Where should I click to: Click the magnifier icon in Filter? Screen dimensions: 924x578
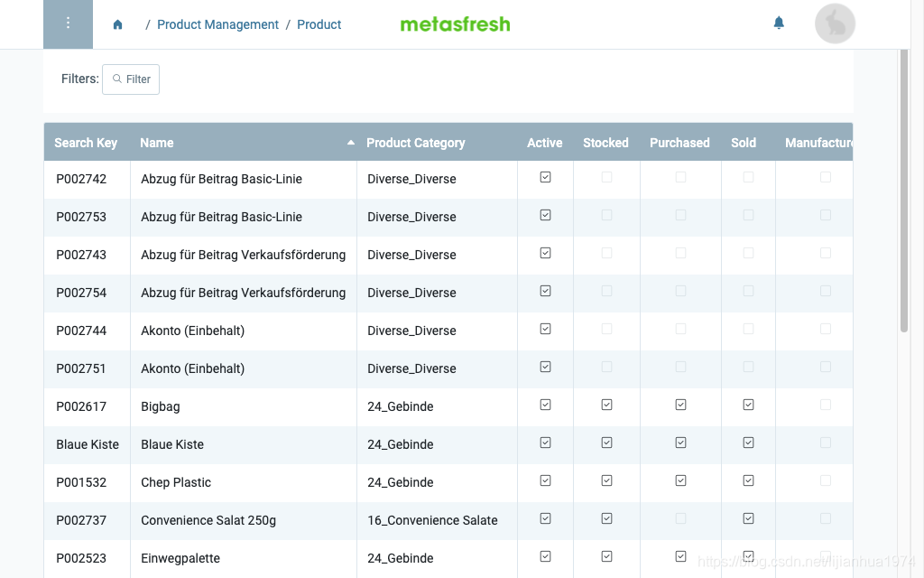click(117, 79)
